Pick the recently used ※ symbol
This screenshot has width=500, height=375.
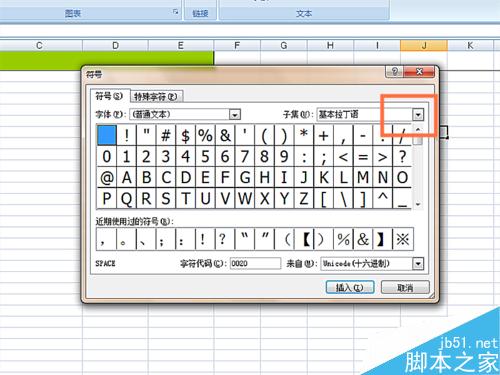point(403,239)
